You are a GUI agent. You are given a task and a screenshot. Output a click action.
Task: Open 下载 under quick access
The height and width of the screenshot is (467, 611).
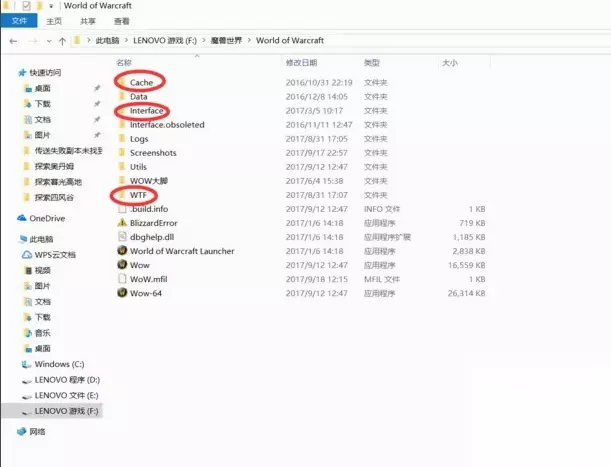pyautogui.click(x=42, y=104)
